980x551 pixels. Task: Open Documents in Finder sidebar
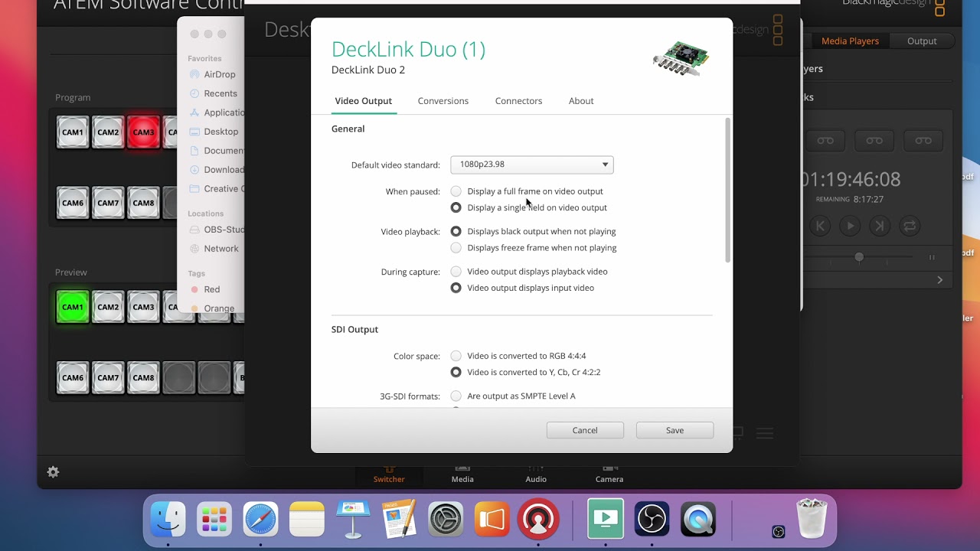coord(217,151)
